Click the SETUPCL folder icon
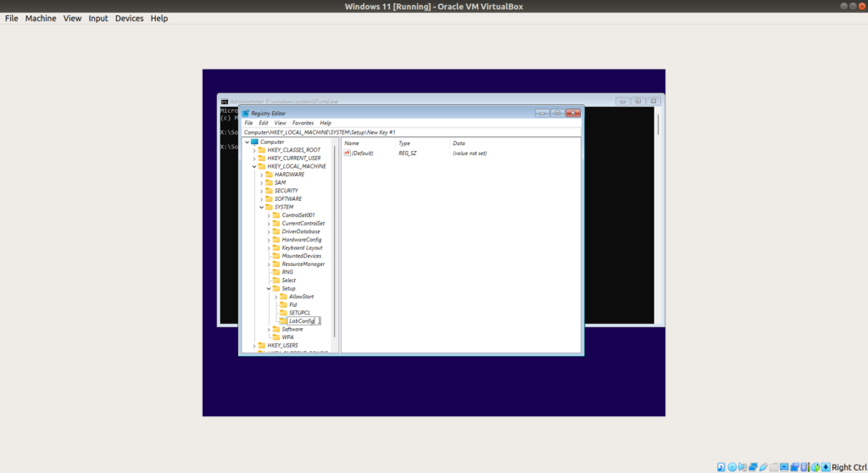 283,313
